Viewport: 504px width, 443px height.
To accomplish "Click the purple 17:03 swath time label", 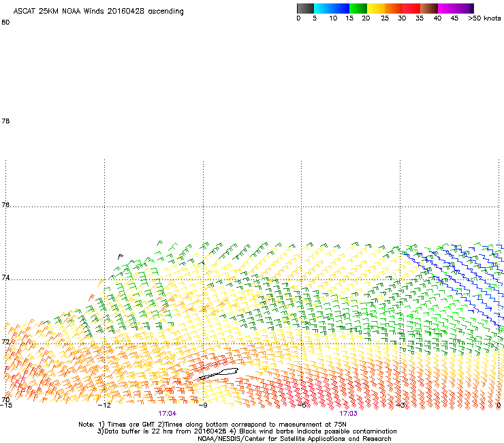I will (x=349, y=414).
